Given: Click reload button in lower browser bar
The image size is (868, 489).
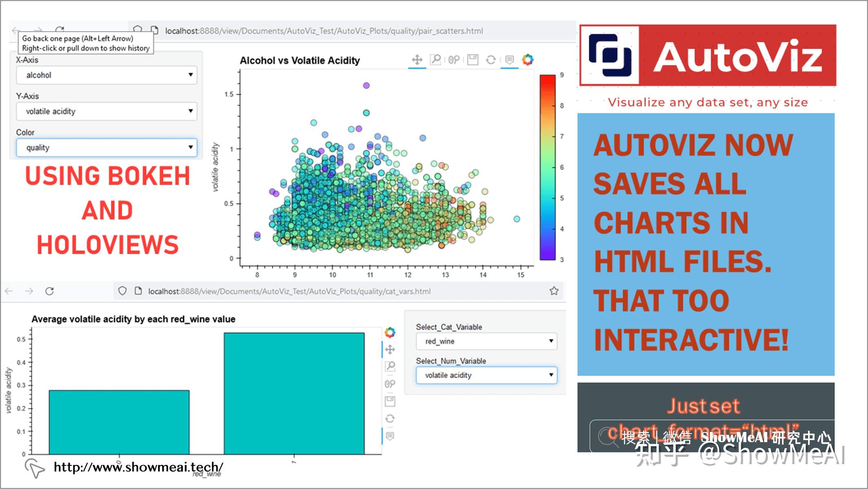Looking at the screenshot, I should pyautogui.click(x=50, y=291).
